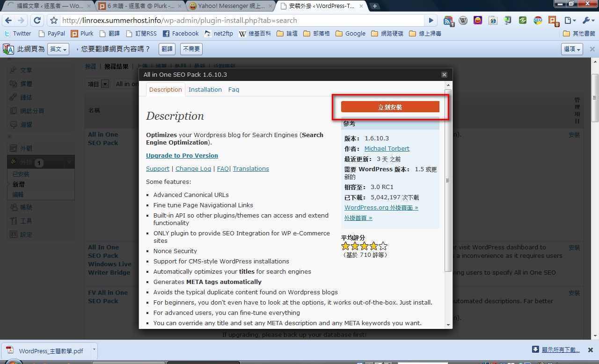
Task: Open the 工具 menu in WordPress sidebar
Action: (26, 220)
